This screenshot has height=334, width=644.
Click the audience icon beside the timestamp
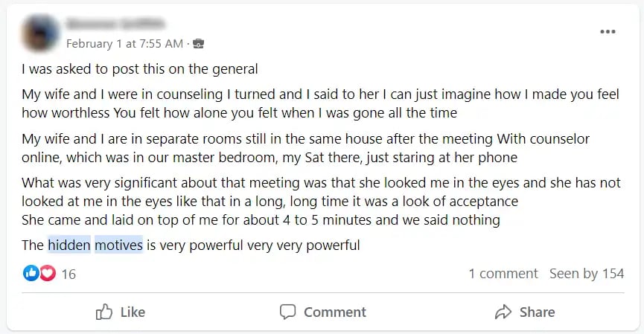[x=198, y=44]
